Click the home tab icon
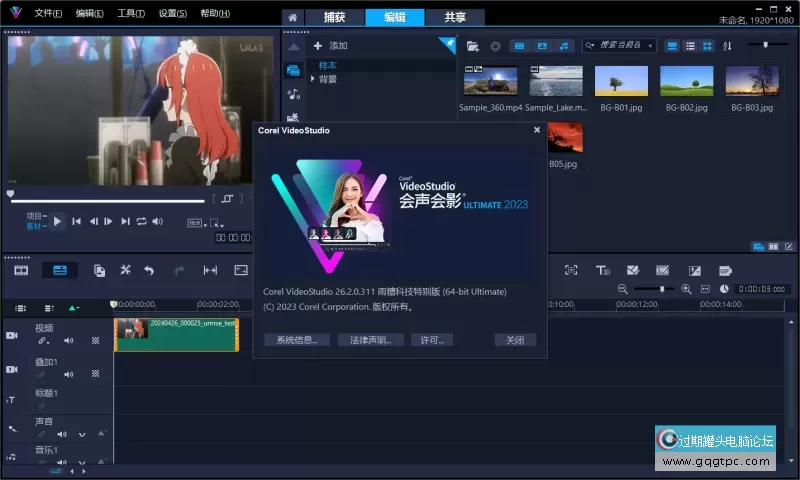The width and height of the screenshot is (800, 480). point(292,17)
